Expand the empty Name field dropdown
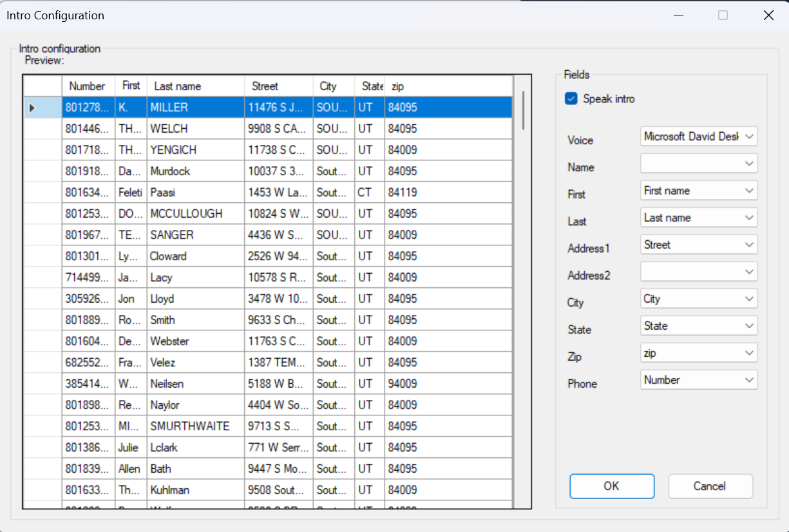 (x=699, y=164)
